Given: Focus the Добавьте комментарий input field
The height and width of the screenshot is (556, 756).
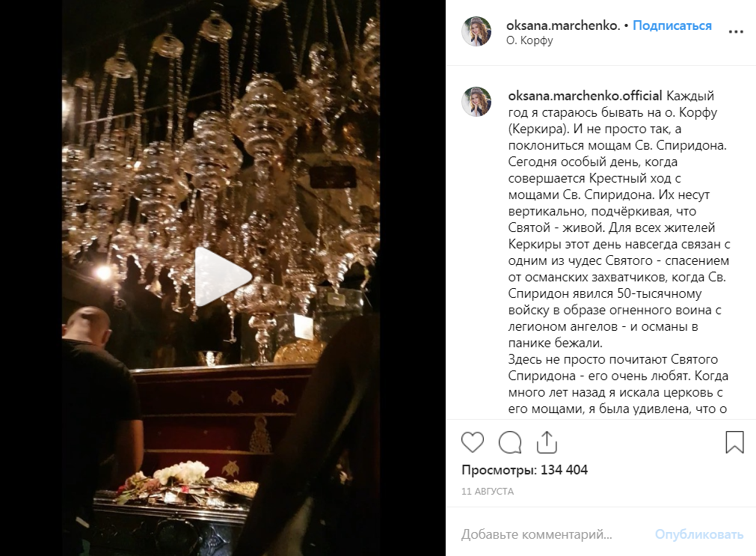Looking at the screenshot, I should coord(537,534).
